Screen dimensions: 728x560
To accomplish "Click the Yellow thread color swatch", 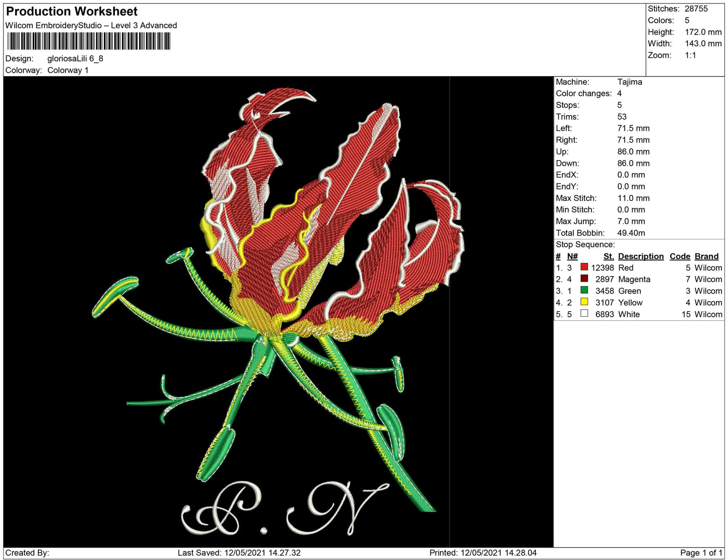I will tap(585, 302).
